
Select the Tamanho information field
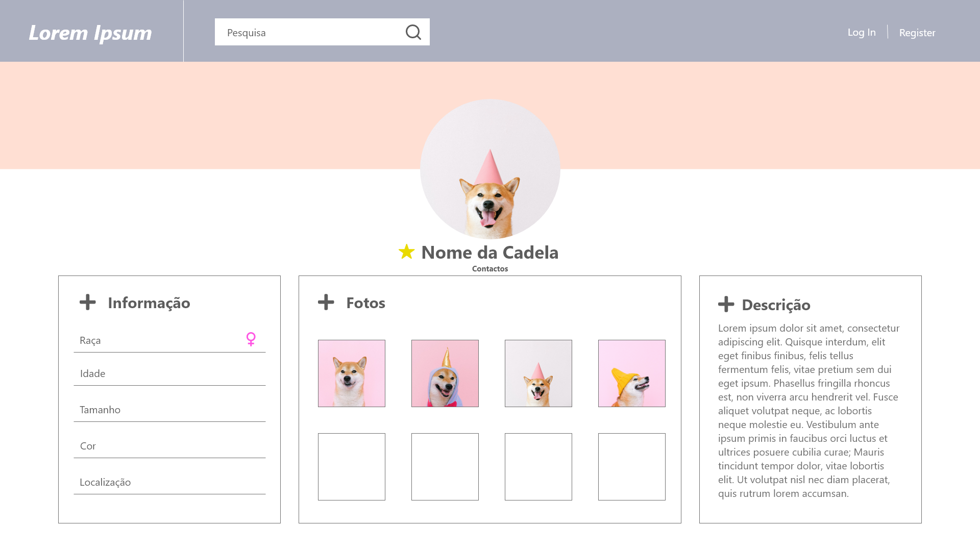click(x=169, y=410)
